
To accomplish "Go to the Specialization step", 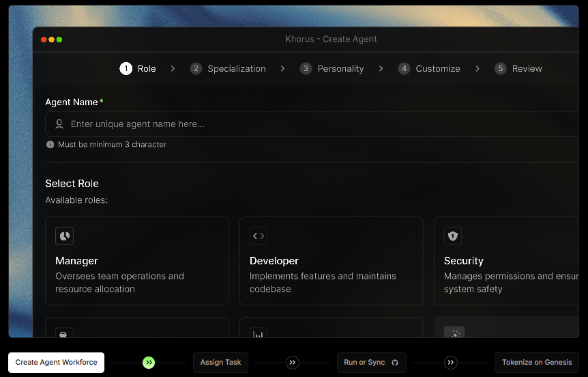I will [x=229, y=69].
